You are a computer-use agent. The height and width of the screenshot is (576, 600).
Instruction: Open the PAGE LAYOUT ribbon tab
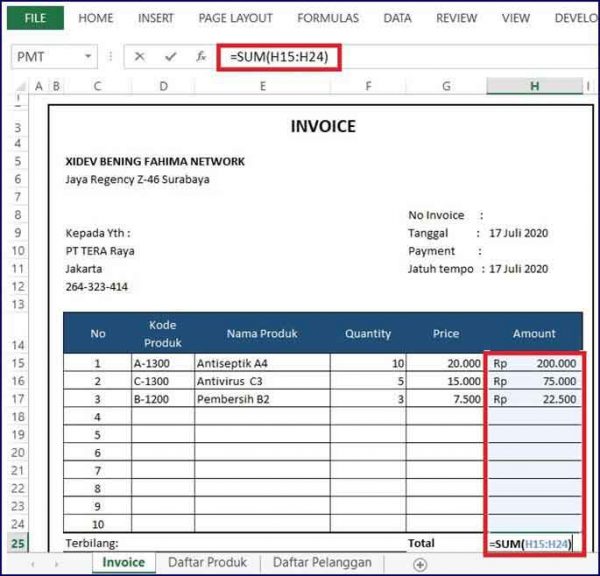(x=235, y=18)
